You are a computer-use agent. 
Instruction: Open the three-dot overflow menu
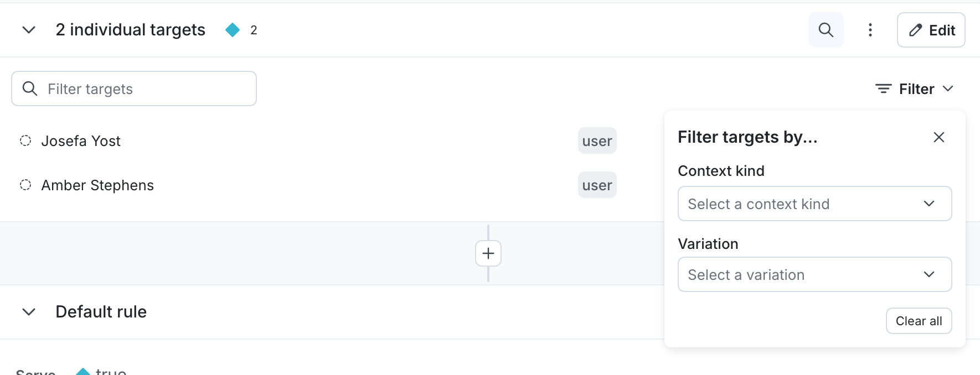(870, 30)
